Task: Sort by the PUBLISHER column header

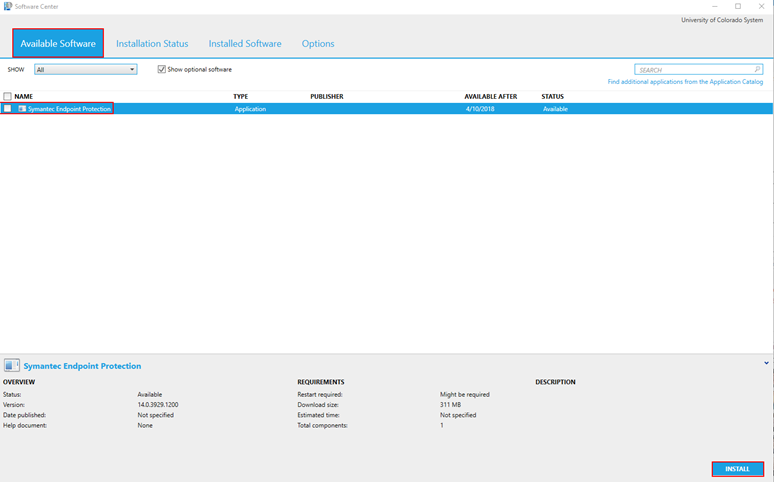Action: click(327, 96)
